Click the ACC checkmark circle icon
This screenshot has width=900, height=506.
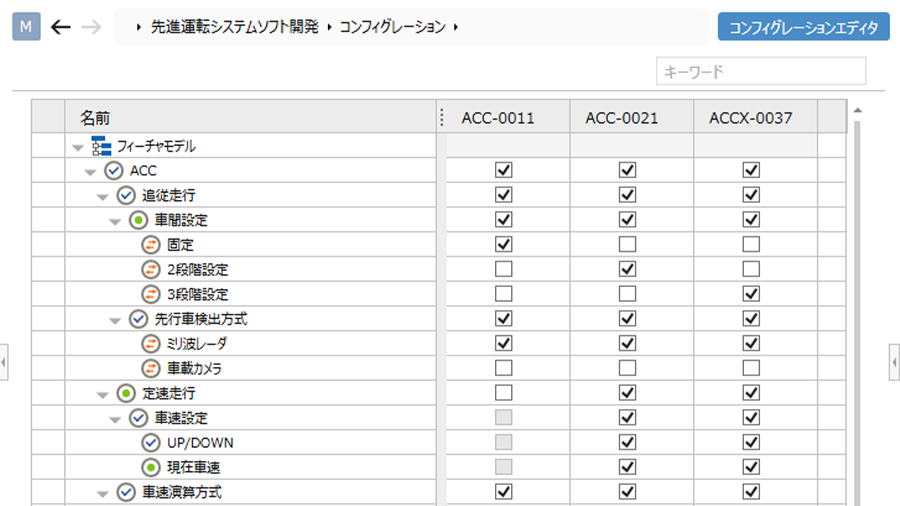click(x=114, y=171)
